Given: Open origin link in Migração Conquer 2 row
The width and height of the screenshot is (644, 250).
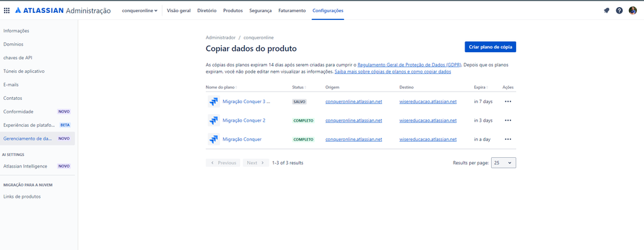Looking at the screenshot, I should coord(354,120).
